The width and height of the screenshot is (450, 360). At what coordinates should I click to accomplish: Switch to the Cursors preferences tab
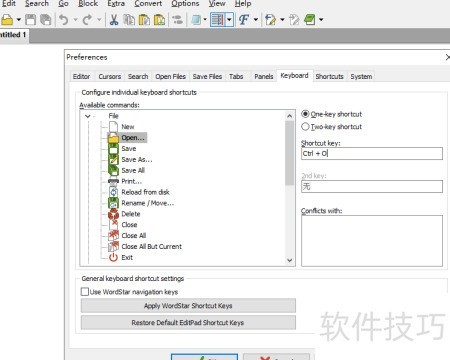coord(110,77)
